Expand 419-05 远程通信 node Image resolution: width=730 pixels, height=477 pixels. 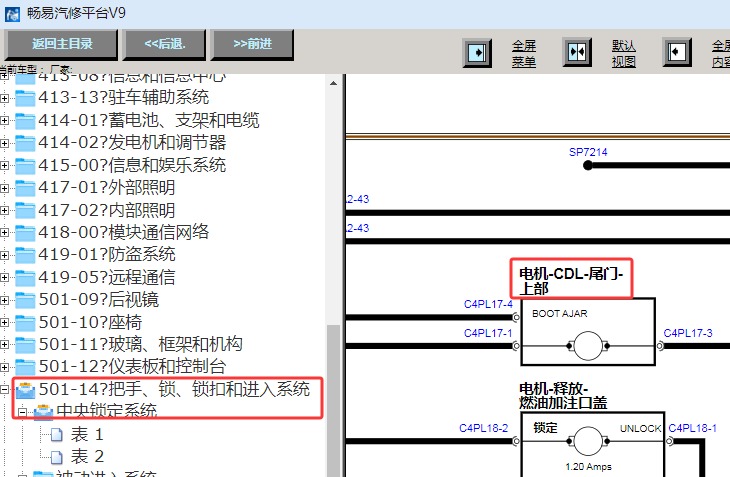tap(4, 278)
